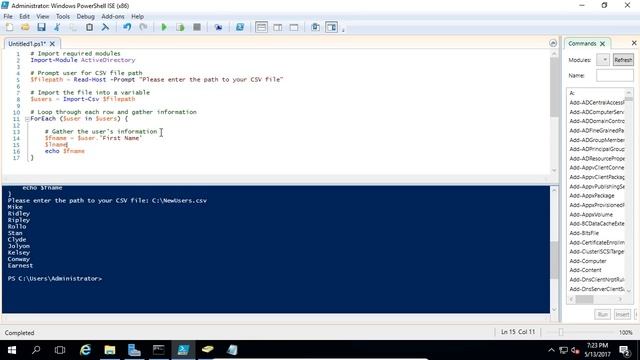Click console pane vertical scrollbar thumb
Viewport: 640px width, 360px height.
click(554, 260)
